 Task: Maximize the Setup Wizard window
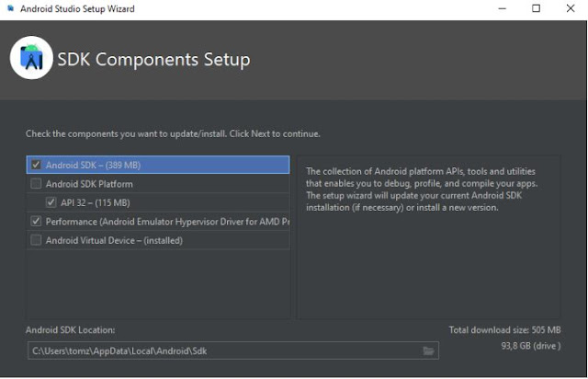(536, 9)
